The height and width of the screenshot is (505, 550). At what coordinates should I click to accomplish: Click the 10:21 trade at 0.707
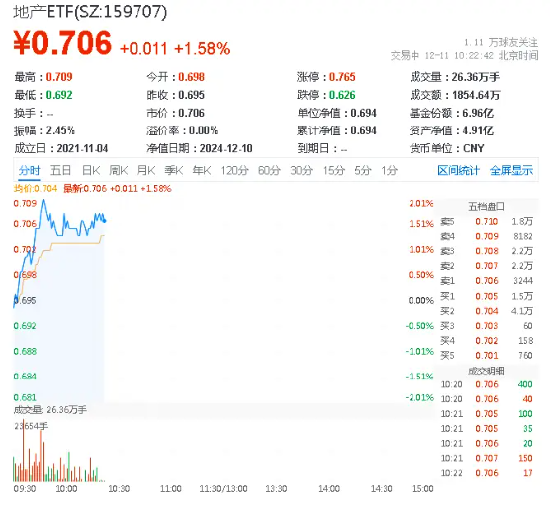coord(487,458)
